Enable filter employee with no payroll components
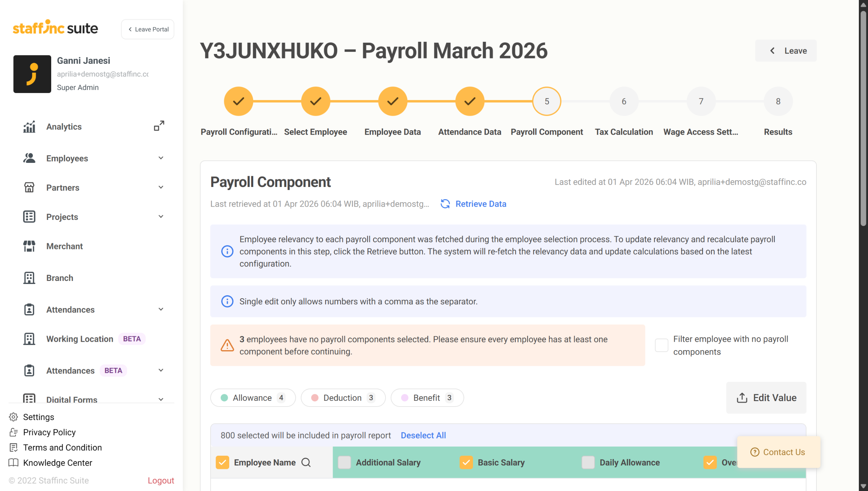This screenshot has height=491, width=868. (x=662, y=345)
